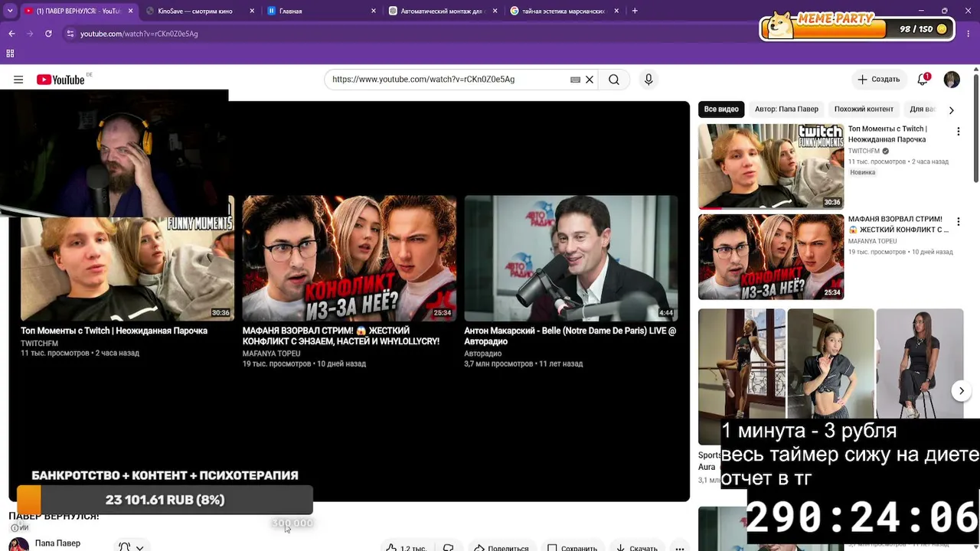Start voice search with the microphone

click(648, 80)
